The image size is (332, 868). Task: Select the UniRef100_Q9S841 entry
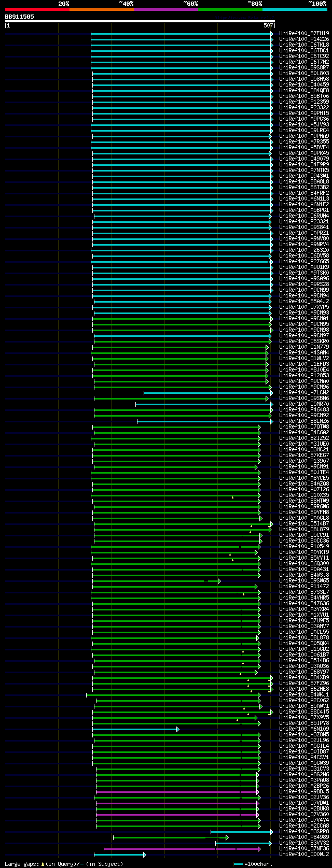(x=304, y=227)
